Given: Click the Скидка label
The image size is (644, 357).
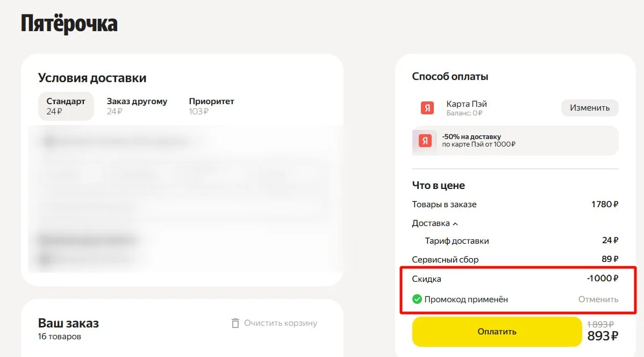Looking at the screenshot, I should pos(426,279).
